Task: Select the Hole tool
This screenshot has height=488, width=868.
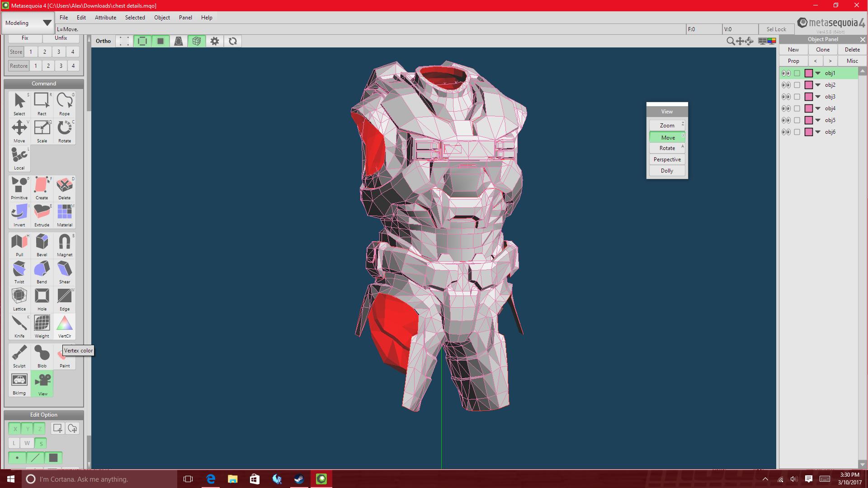Action: click(42, 299)
